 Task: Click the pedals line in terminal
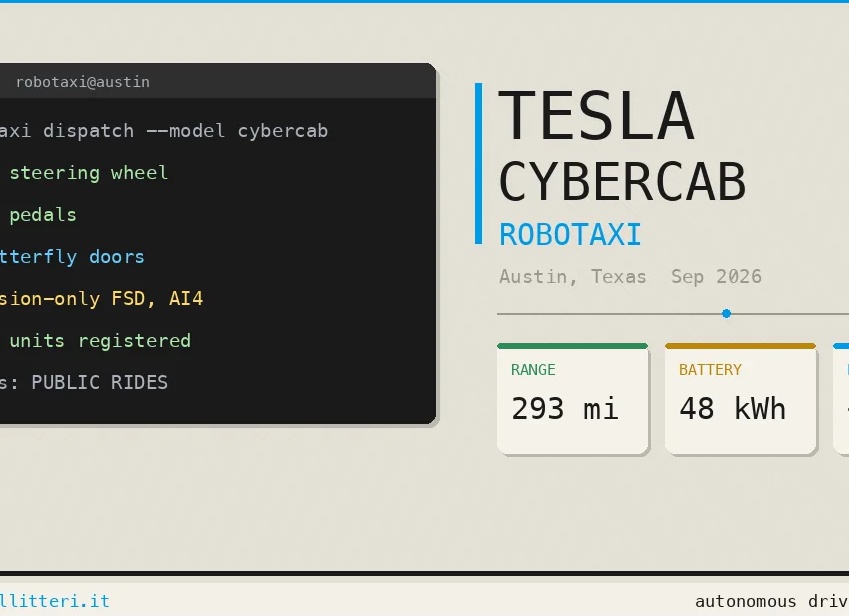pos(43,215)
